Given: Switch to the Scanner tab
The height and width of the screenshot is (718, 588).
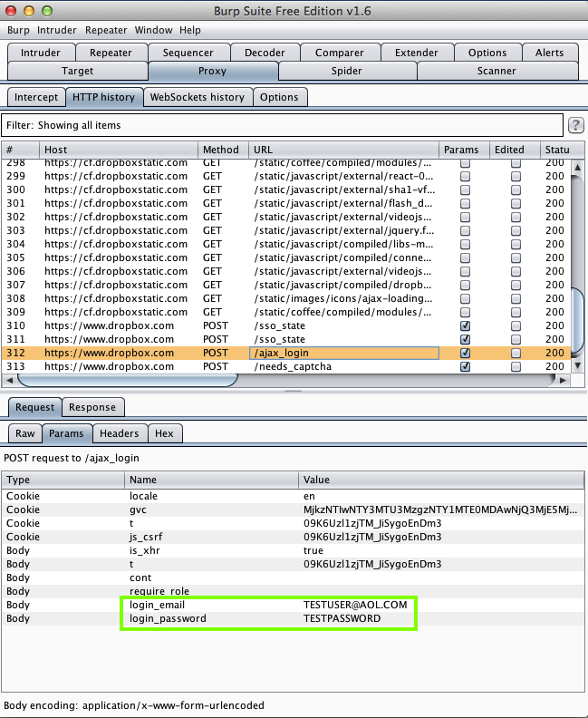Looking at the screenshot, I should (496, 71).
